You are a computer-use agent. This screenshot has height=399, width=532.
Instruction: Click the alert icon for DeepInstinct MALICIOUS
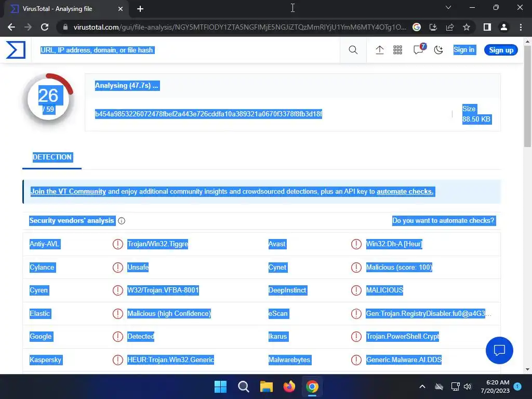point(356,290)
